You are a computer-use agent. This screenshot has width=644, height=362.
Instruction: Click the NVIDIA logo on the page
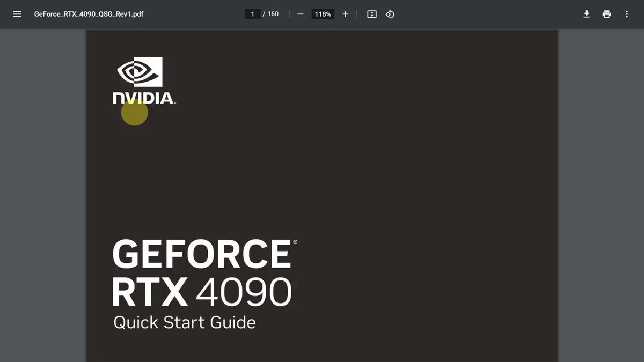coord(144,80)
